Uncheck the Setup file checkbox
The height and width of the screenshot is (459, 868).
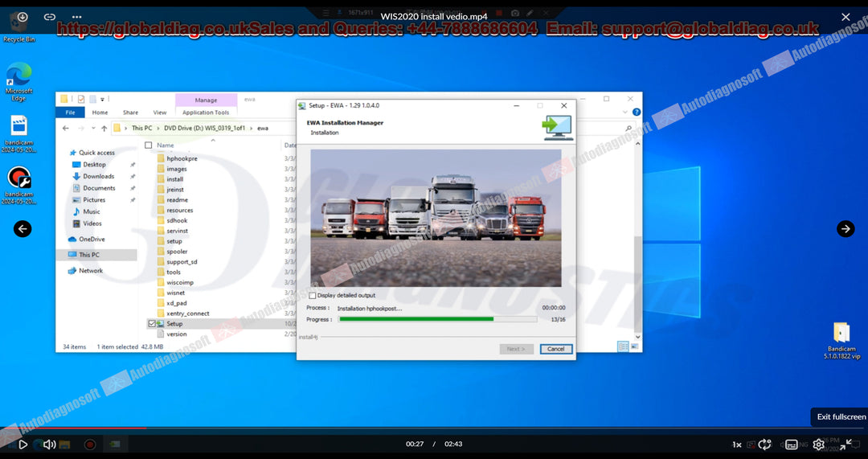pos(152,324)
